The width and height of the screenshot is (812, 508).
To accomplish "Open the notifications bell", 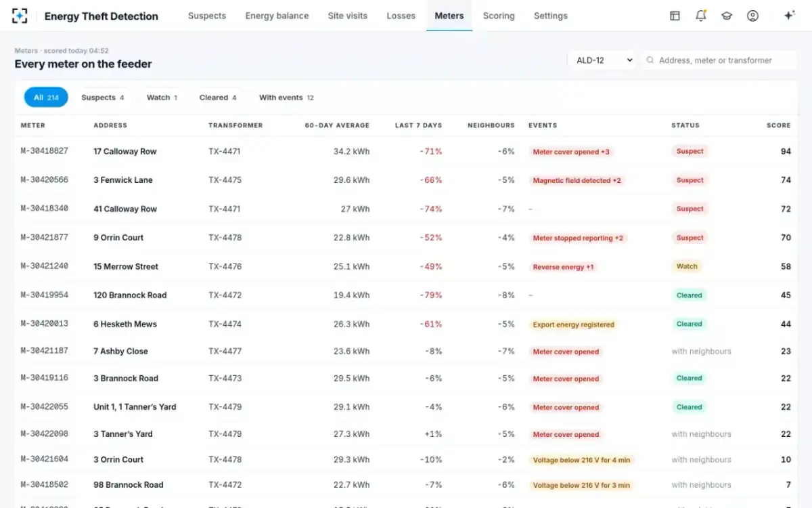I will [x=701, y=16].
